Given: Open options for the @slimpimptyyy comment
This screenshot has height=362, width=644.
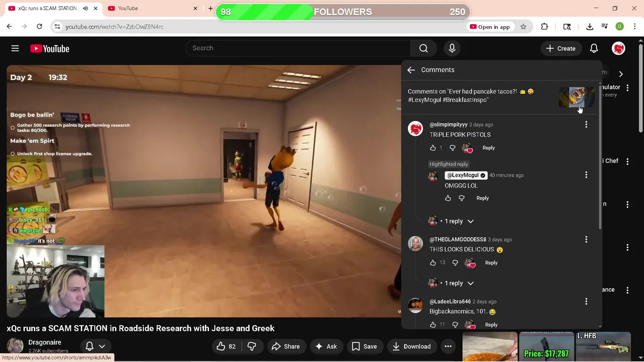Looking at the screenshot, I should [586, 125].
